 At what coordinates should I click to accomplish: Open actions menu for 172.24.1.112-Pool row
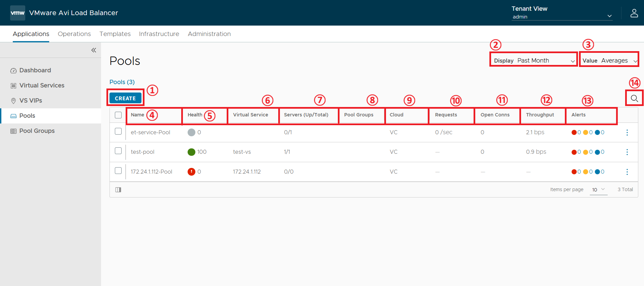[627, 172]
